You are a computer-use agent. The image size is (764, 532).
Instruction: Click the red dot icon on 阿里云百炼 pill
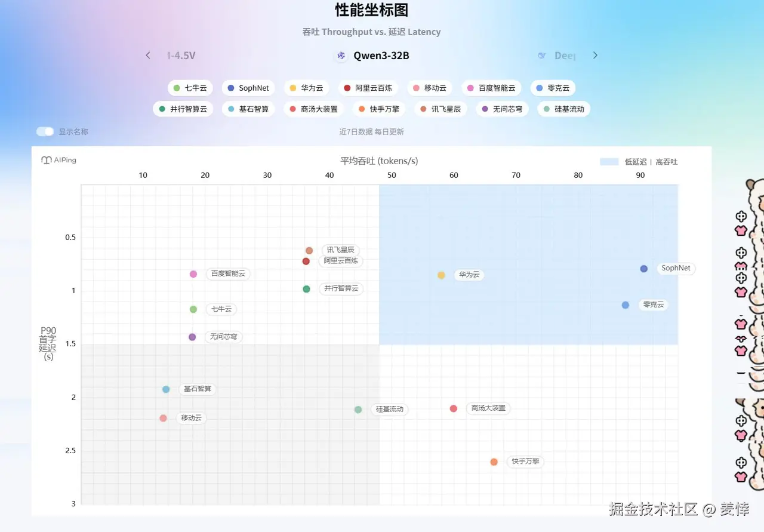click(x=347, y=88)
